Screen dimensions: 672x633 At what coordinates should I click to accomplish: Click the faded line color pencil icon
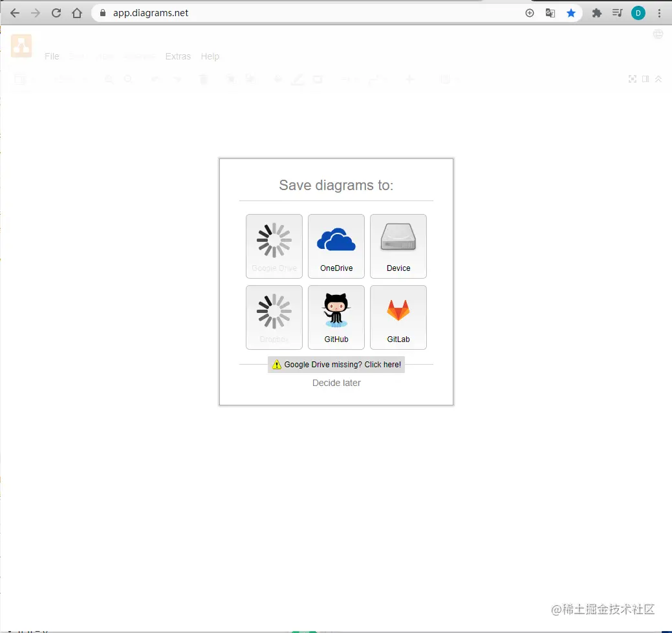point(298,79)
